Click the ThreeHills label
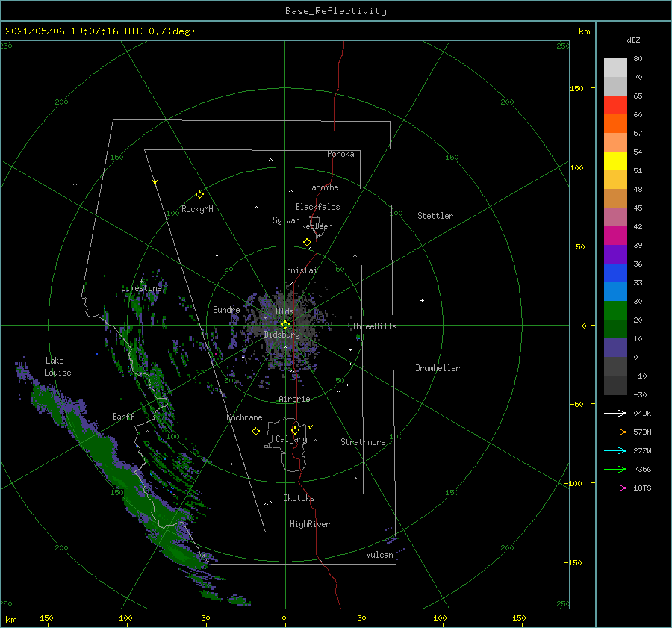The image size is (672, 628). pos(374,326)
